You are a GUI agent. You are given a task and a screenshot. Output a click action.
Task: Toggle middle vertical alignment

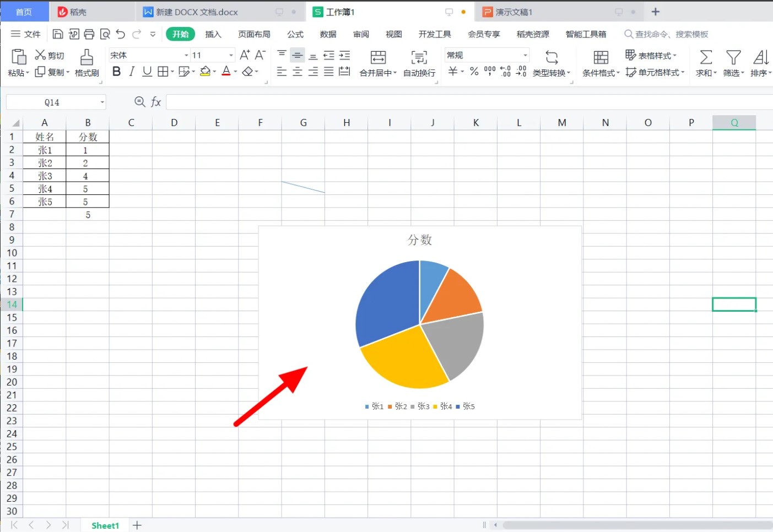tap(298, 55)
